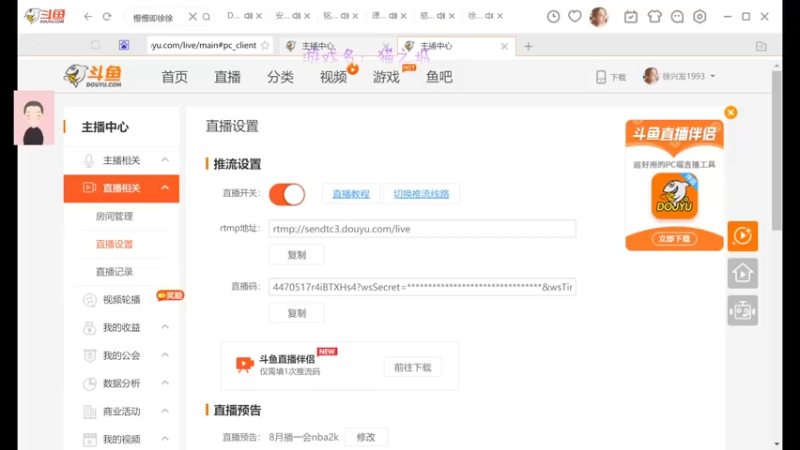Screen dimensions: 800x450
Task: Click the pie chart icon beside 数据分析
Action: coord(89,384)
